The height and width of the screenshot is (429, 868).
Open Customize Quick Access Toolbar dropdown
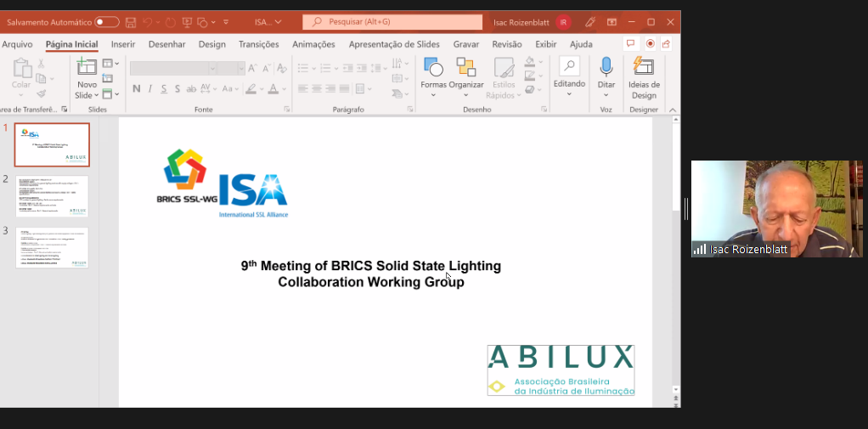[226, 22]
